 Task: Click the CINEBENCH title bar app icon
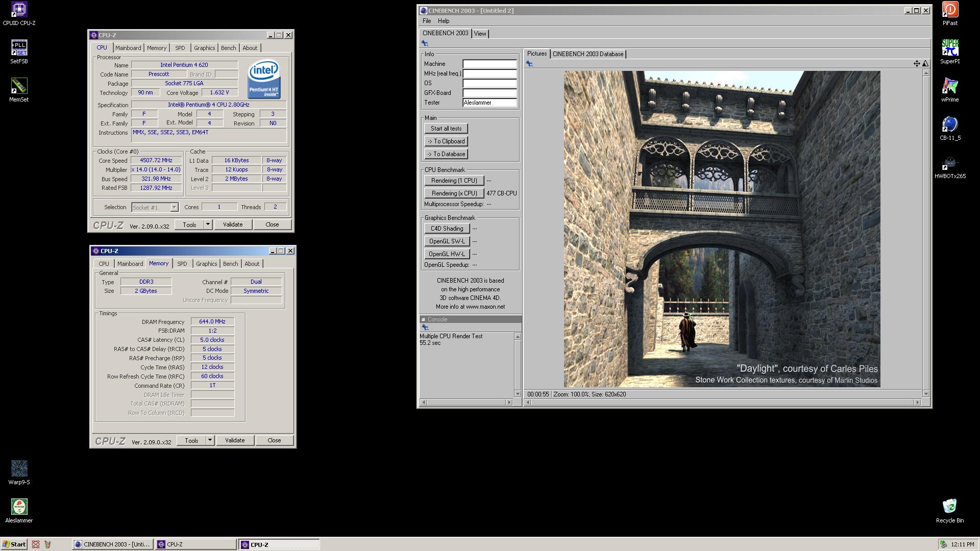[x=423, y=10]
